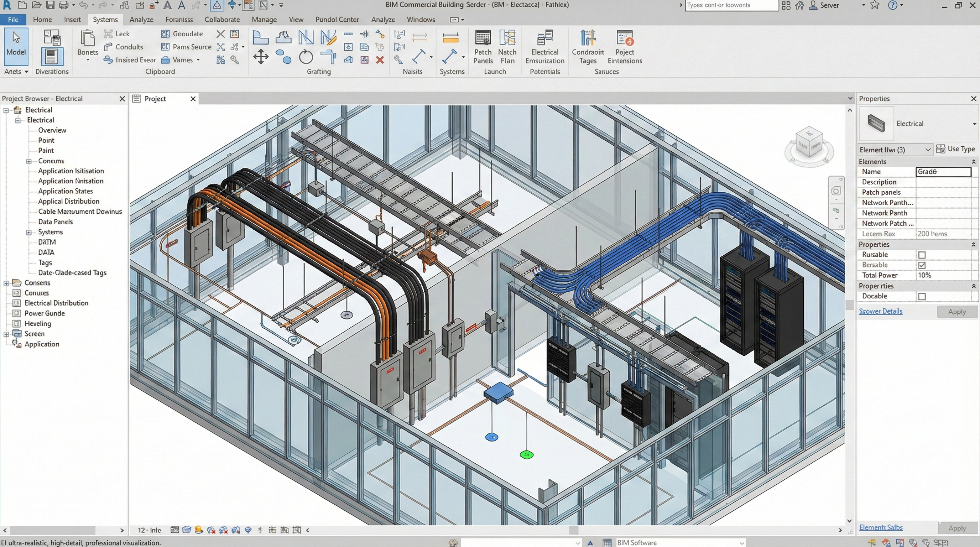The image size is (980, 547).
Task: Click the red X delete icon
Action: point(380,60)
